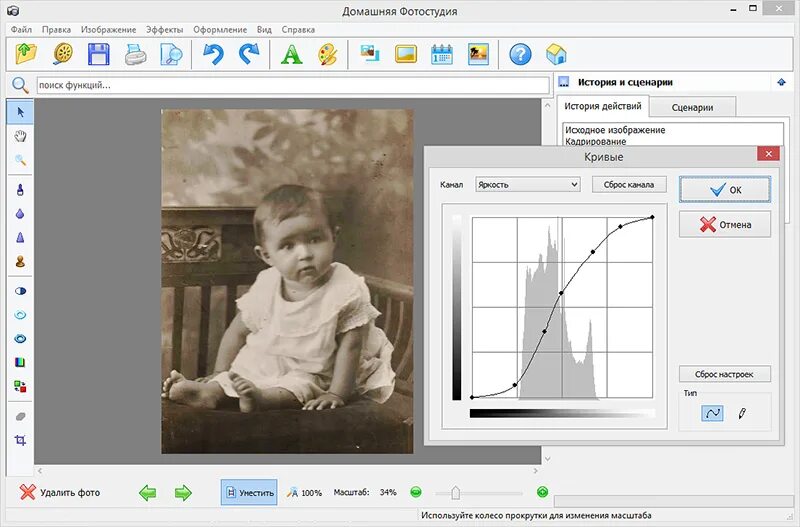This screenshot has height=527, width=800.
Task: Create a calendar with the calendar icon
Action: click(442, 54)
